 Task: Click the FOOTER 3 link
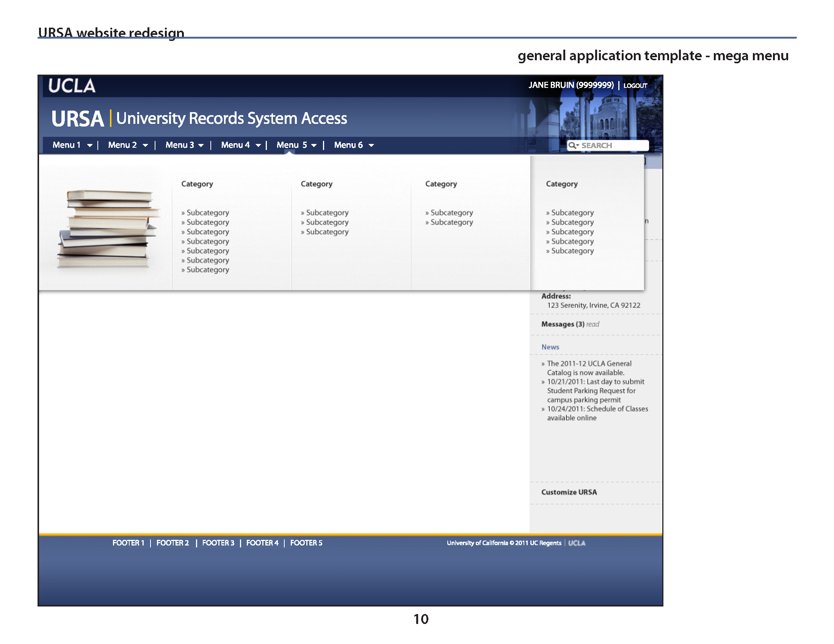218,543
